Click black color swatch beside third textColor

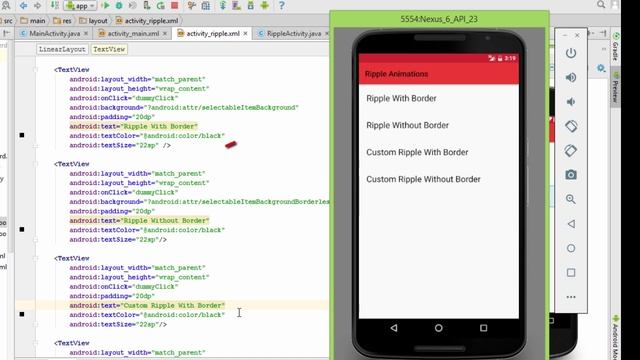tap(22, 314)
